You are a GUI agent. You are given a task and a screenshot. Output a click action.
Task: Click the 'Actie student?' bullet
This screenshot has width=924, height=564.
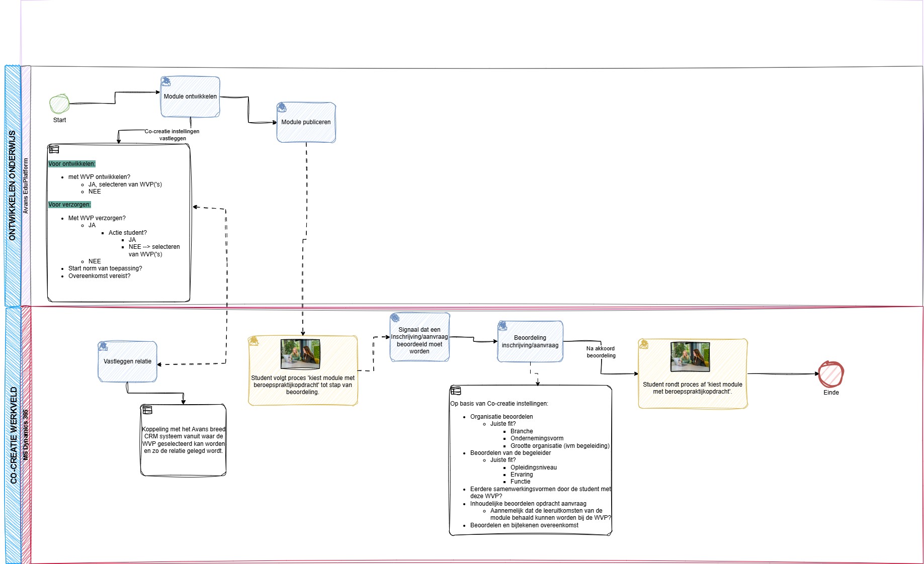click(128, 233)
